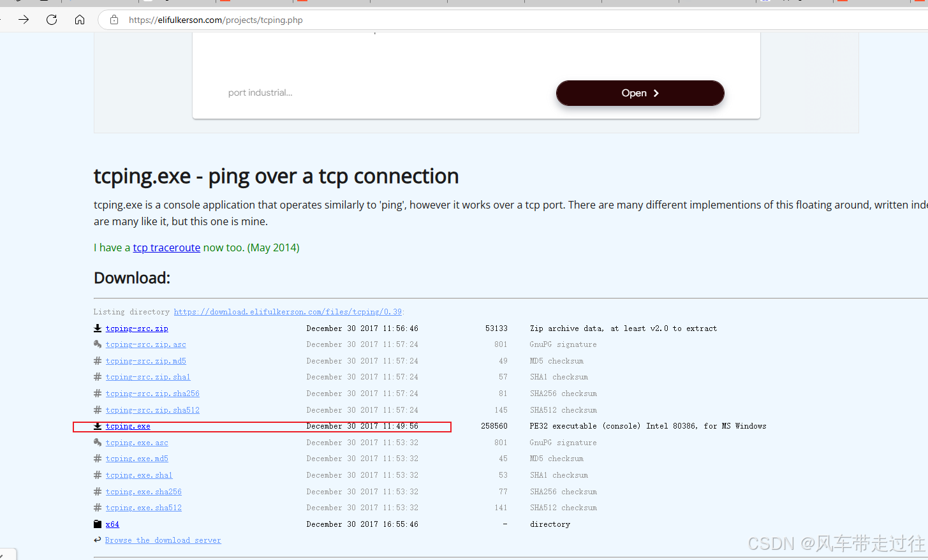Viewport: 928px width, 560px height.
Task: Click hash icon beside tcping-src.zip.md5
Action: [98, 361]
